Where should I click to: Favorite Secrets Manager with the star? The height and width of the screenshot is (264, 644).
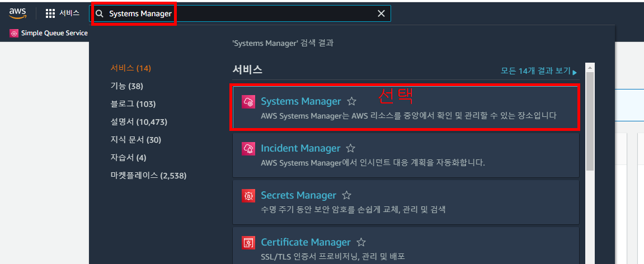click(347, 195)
